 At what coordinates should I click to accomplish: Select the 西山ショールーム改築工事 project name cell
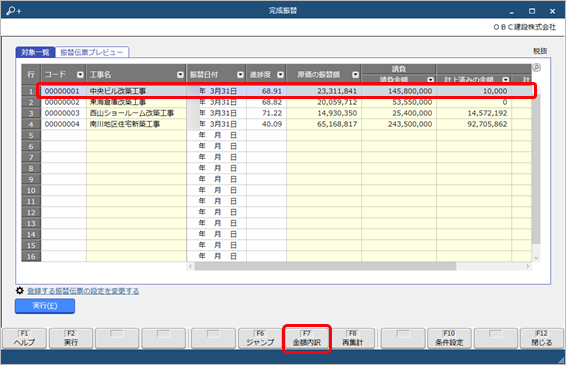pos(136,113)
